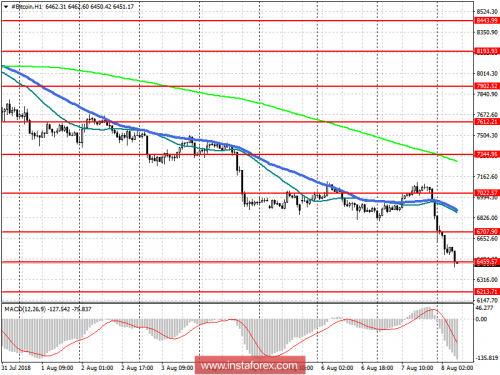This screenshot has width=500, height=375.
Task: Select the 8443.99 resistance price label
Action: pyautogui.click(x=487, y=21)
